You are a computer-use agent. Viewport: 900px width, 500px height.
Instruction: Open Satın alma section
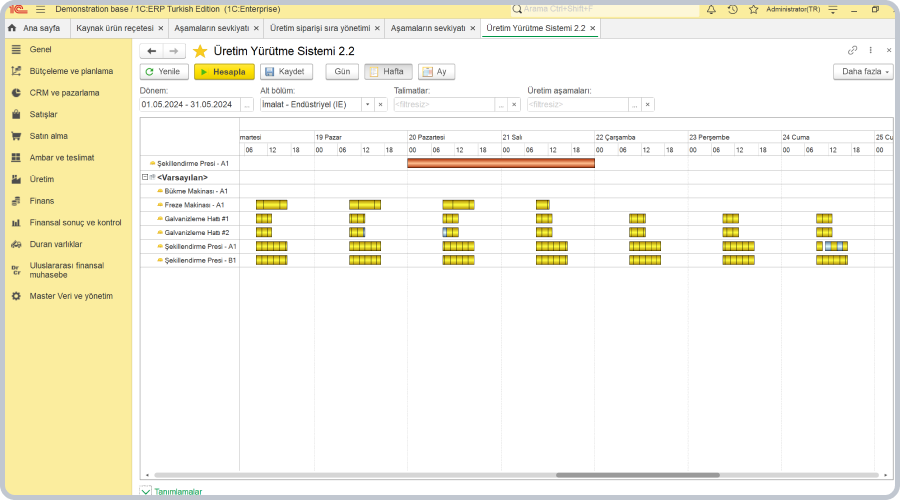(48, 136)
